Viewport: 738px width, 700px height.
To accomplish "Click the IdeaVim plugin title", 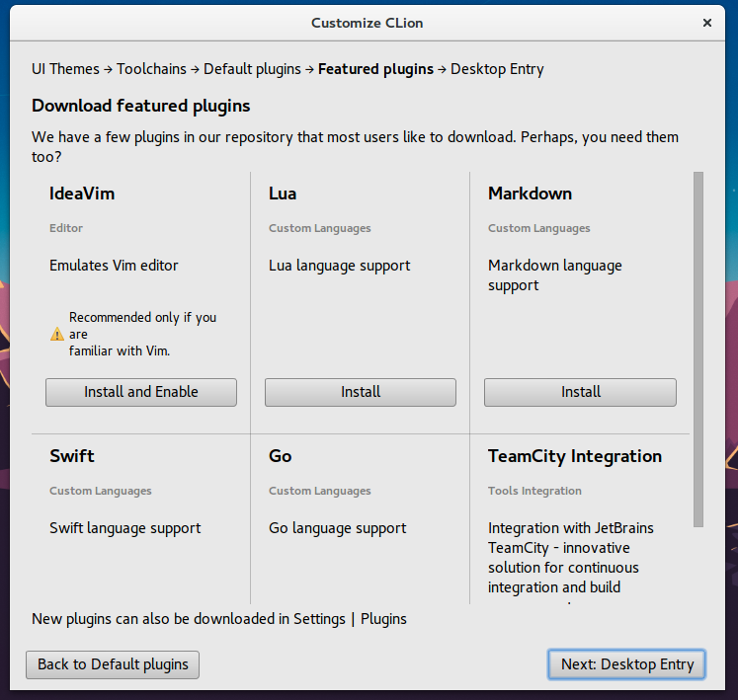I will tap(82, 194).
